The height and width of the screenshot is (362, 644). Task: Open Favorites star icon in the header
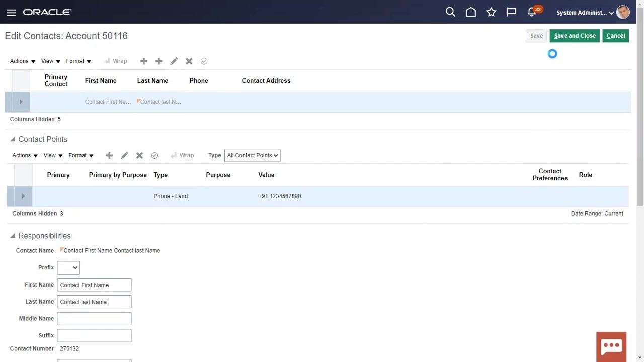[491, 12]
